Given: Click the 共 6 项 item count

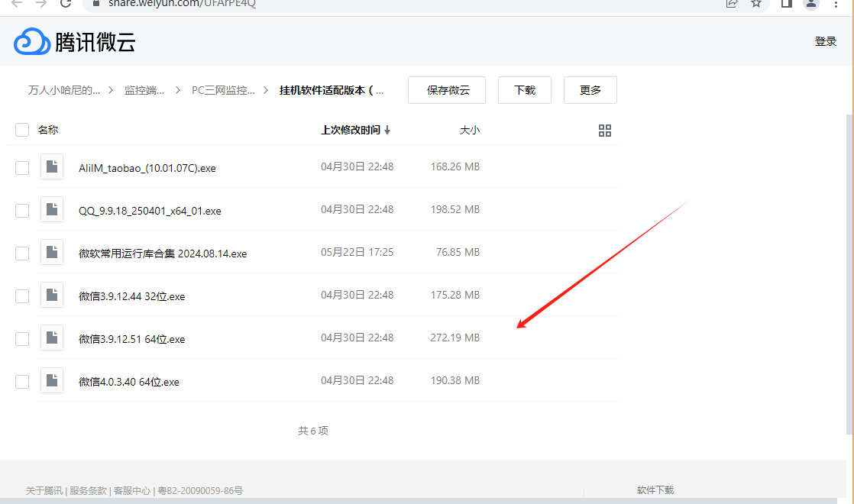Looking at the screenshot, I should pyautogui.click(x=313, y=431).
